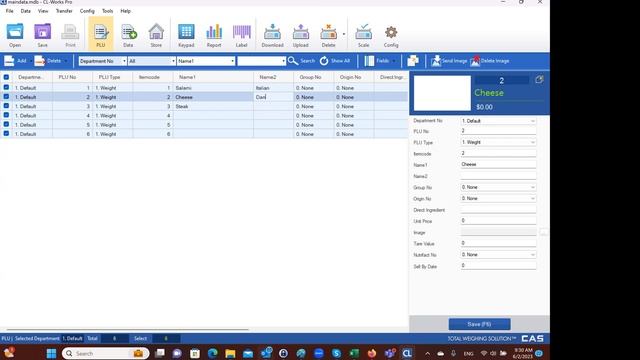Click the Name1 column header
640x360 pixels.
213,77
